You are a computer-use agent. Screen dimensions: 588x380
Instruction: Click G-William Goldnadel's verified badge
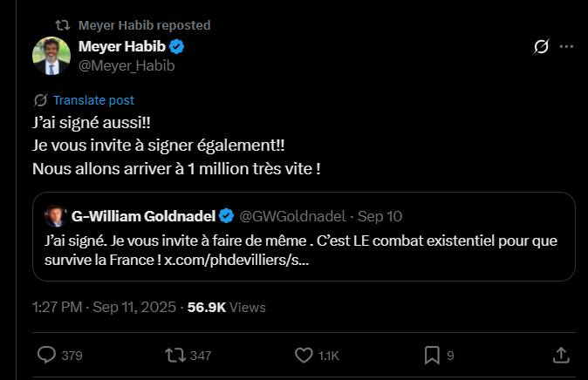227,215
